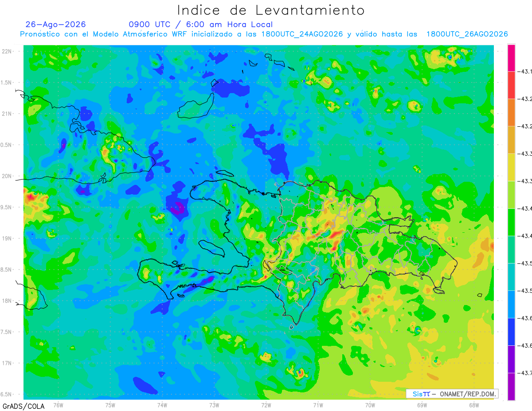Click the magenta swatch at the legend top

click(x=511, y=58)
